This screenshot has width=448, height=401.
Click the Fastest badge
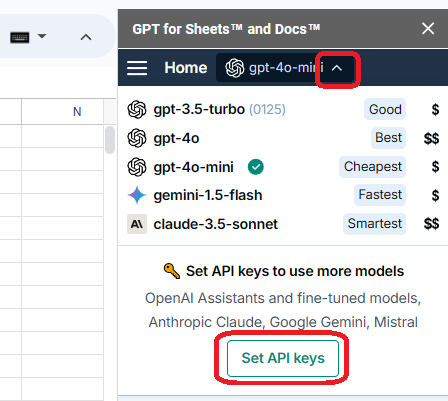click(x=380, y=195)
